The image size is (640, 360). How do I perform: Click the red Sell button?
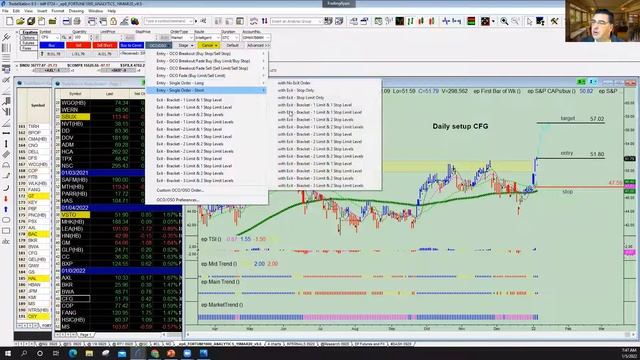[78, 45]
